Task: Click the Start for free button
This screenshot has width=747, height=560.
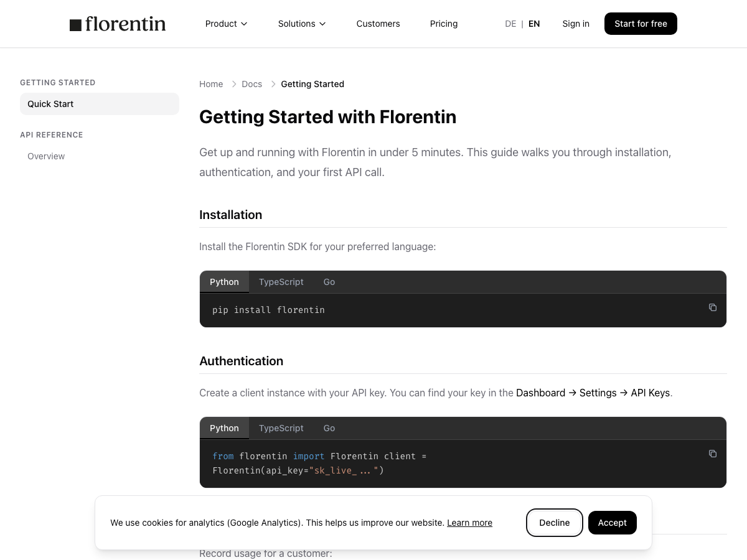Action: pyautogui.click(x=641, y=24)
